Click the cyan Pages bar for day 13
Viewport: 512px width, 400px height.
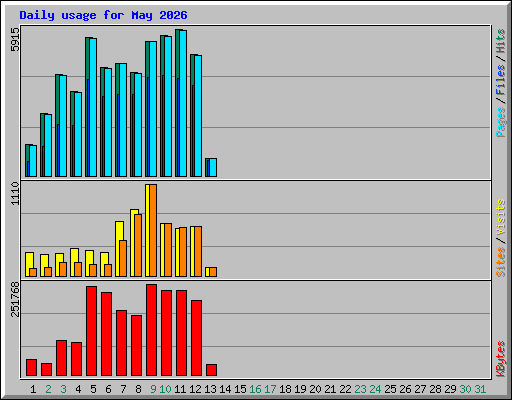click(213, 167)
